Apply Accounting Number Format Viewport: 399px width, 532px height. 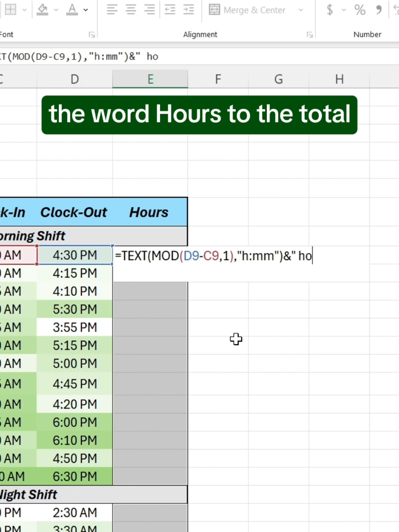[330, 9]
